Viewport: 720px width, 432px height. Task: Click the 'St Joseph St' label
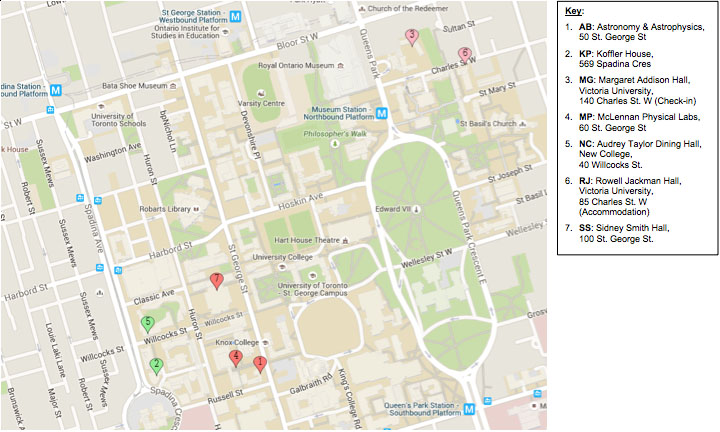(x=510, y=173)
